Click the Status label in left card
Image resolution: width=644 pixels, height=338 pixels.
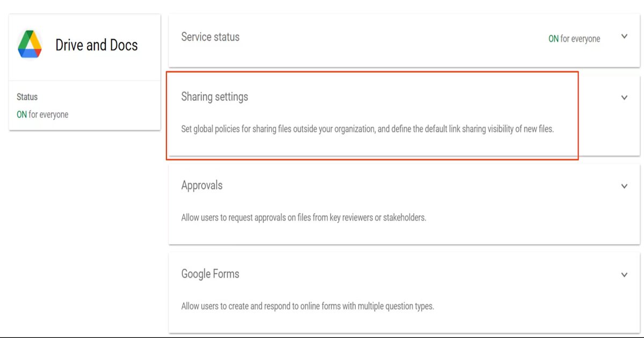pyautogui.click(x=27, y=97)
